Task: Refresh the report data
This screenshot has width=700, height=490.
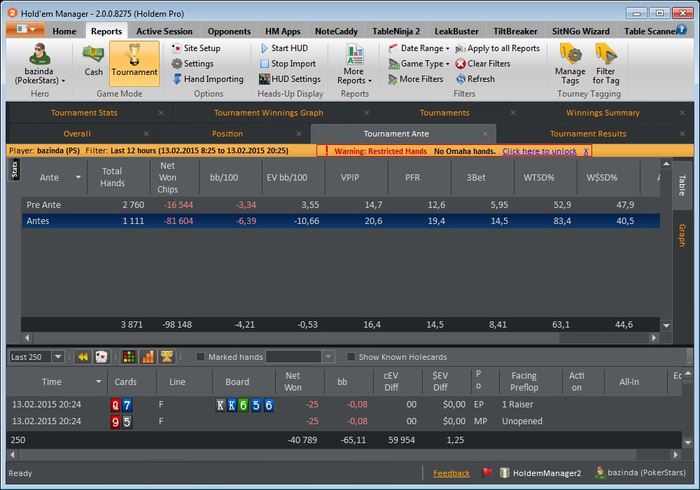Action: 475,79
